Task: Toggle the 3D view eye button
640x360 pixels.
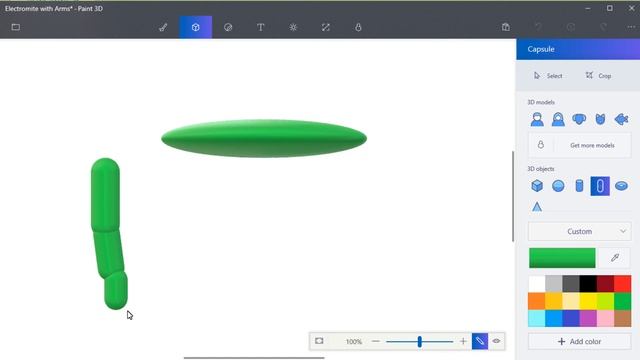Action: [496, 341]
